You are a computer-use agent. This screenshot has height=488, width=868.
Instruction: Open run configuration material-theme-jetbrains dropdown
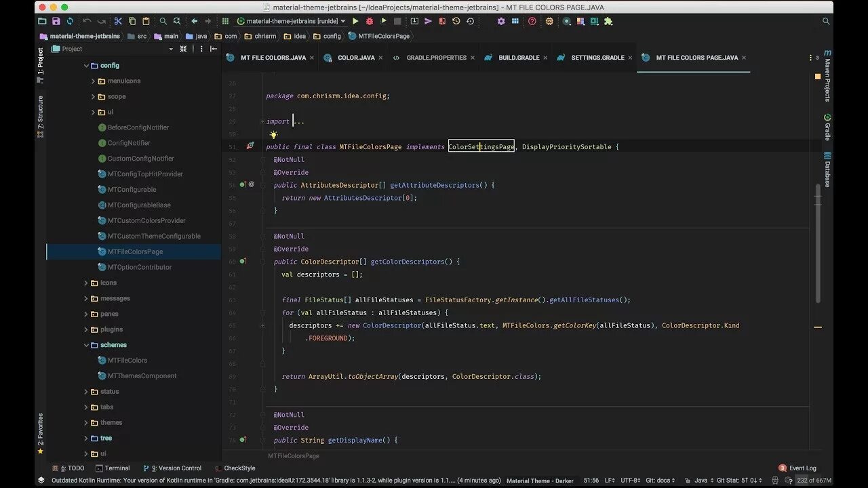pyautogui.click(x=292, y=21)
